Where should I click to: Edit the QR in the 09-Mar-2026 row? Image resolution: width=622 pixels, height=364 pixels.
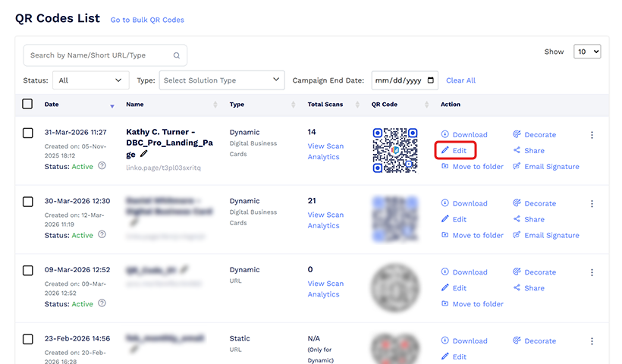click(x=454, y=288)
